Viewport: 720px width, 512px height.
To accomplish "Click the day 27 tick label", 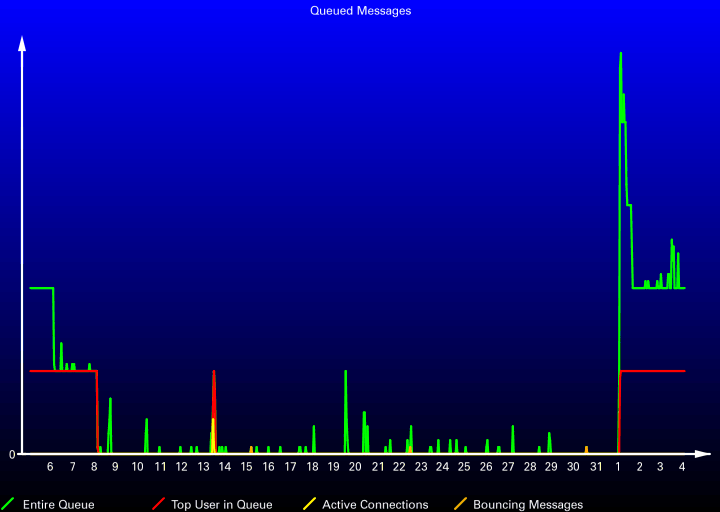I will click(508, 467).
